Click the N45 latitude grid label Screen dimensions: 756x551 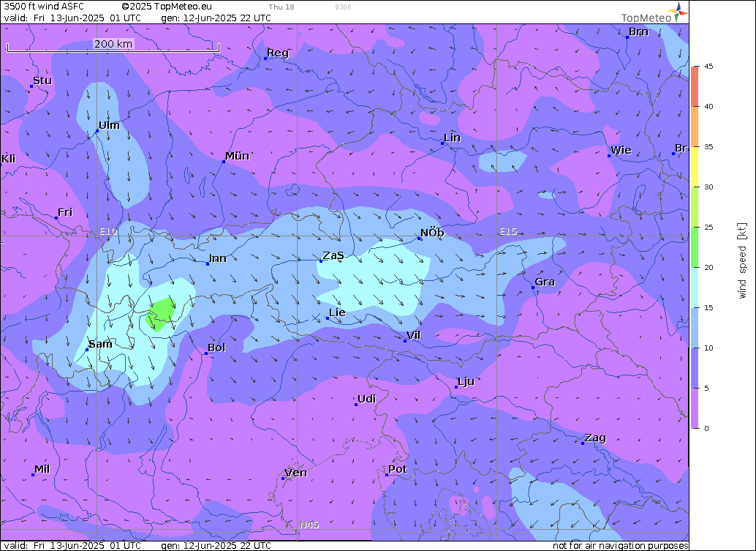(309, 525)
